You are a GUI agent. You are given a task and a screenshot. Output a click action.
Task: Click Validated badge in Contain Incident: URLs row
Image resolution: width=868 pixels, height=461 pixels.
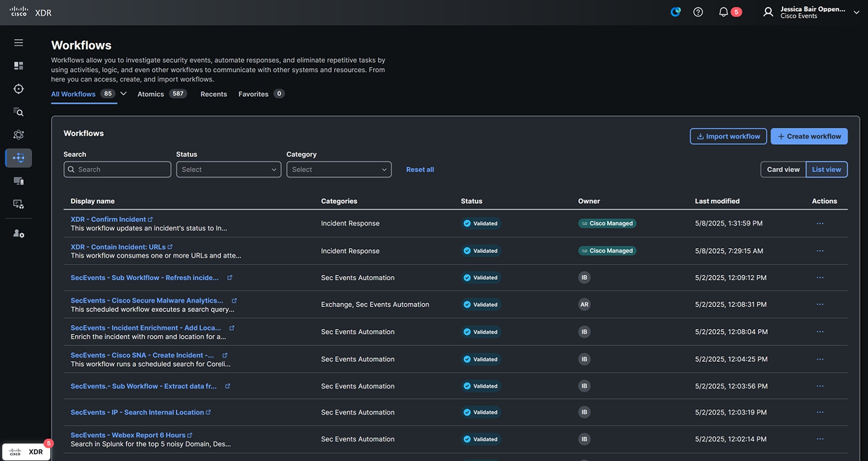click(x=481, y=251)
